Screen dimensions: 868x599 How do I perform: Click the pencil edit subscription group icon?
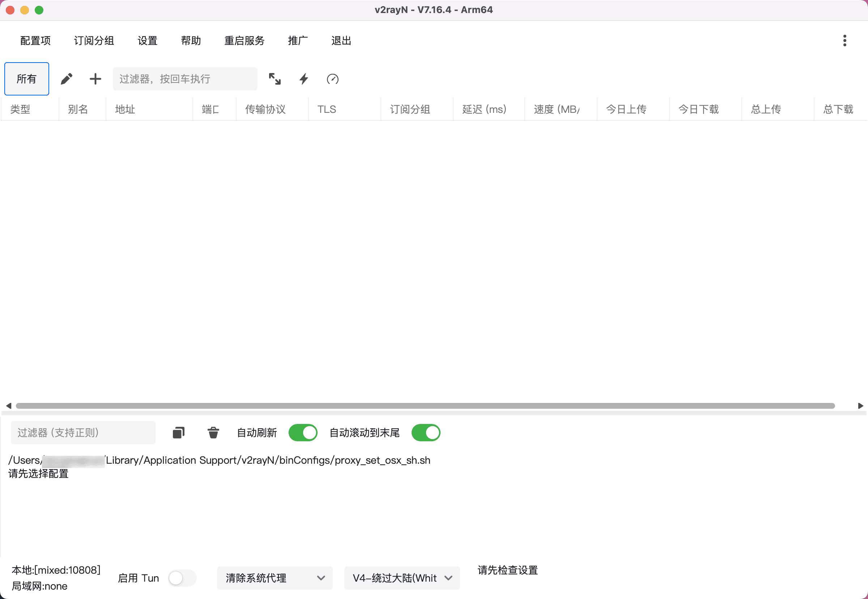[67, 79]
